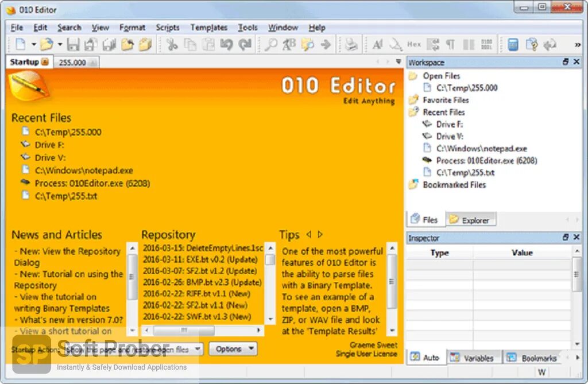Switch to Variables tab in Inspector
588x384 pixels.
click(473, 358)
